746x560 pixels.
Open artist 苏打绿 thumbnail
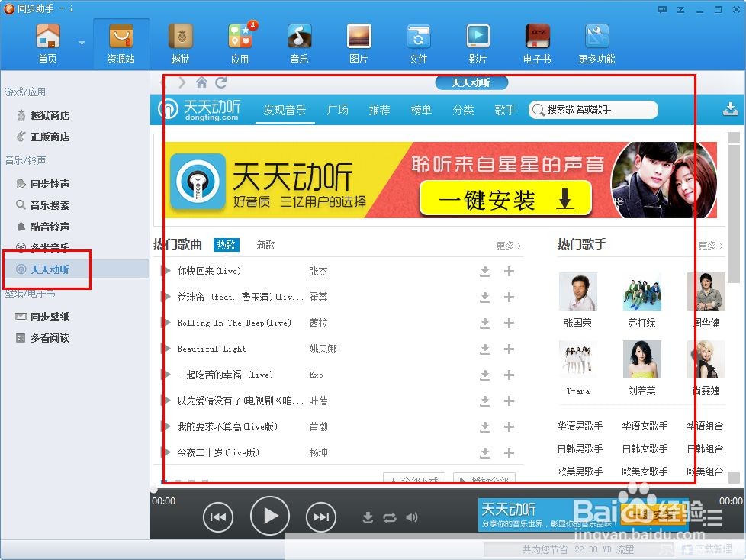(x=641, y=291)
